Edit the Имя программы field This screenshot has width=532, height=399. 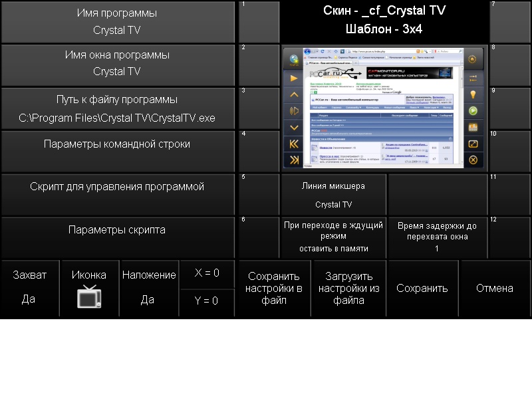point(118,22)
